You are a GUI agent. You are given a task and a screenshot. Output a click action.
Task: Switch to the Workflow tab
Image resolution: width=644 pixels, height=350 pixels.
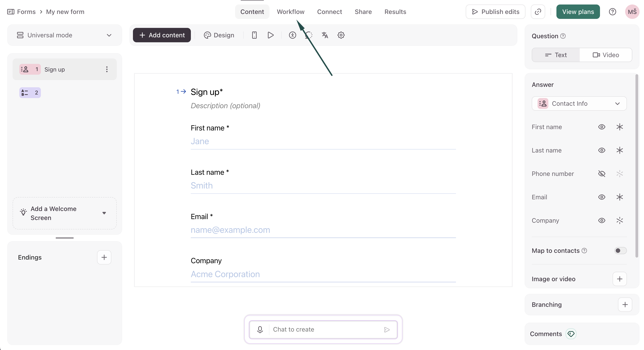[291, 12]
